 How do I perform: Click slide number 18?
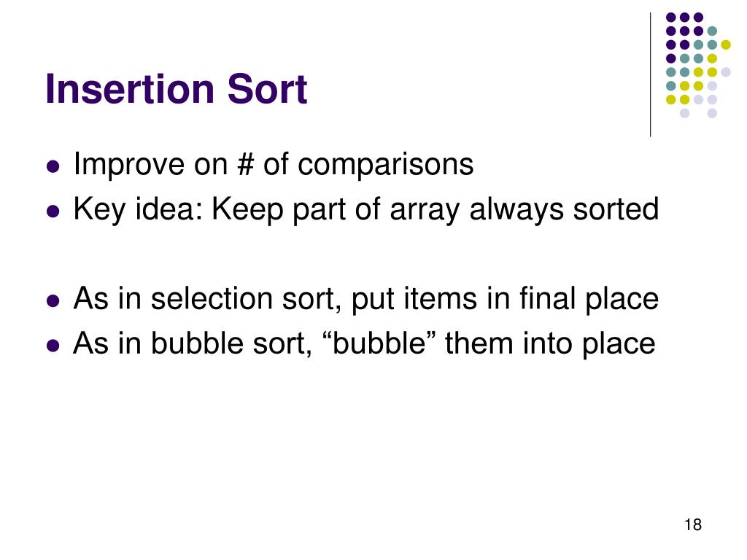(693, 525)
